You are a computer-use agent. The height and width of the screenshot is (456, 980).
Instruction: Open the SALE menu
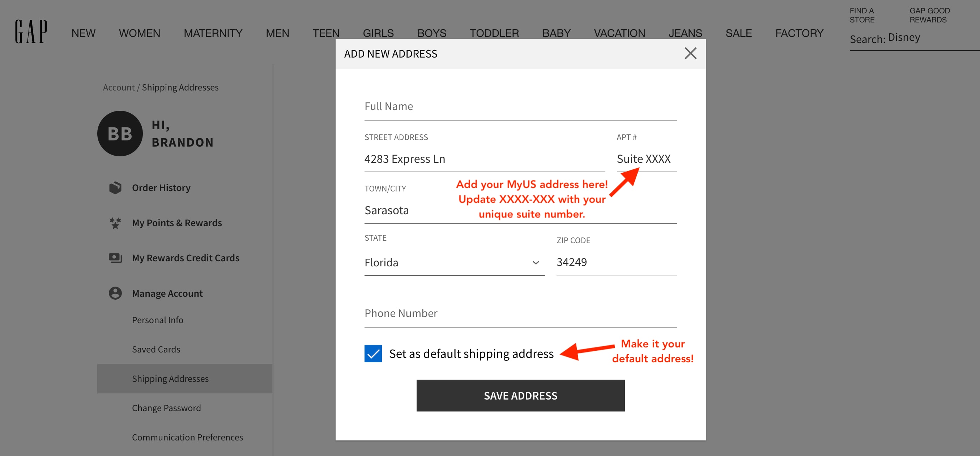(738, 33)
